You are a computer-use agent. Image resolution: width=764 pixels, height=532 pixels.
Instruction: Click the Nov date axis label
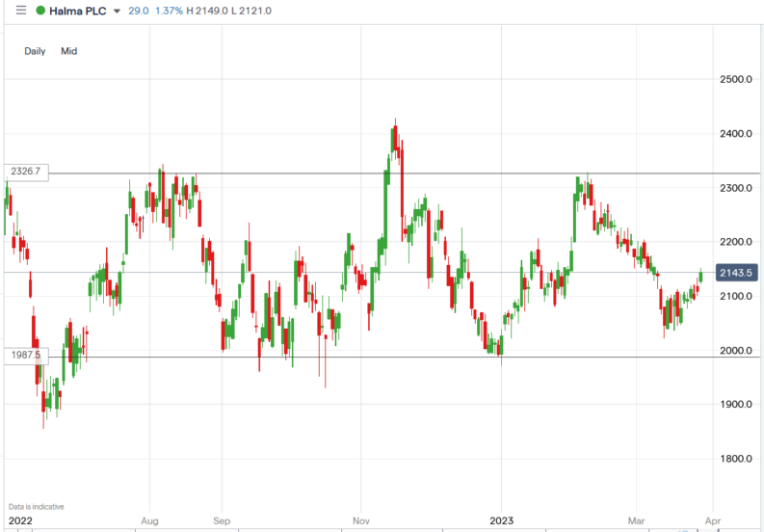point(361,521)
